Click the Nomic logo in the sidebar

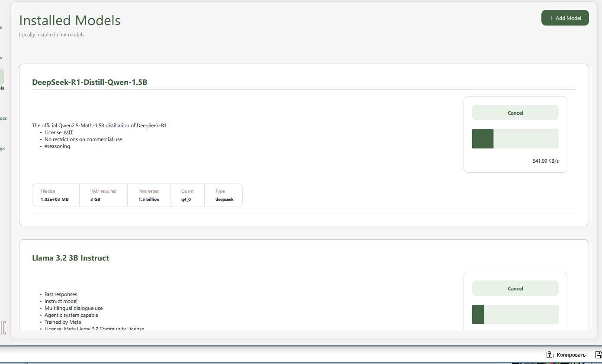3,327
